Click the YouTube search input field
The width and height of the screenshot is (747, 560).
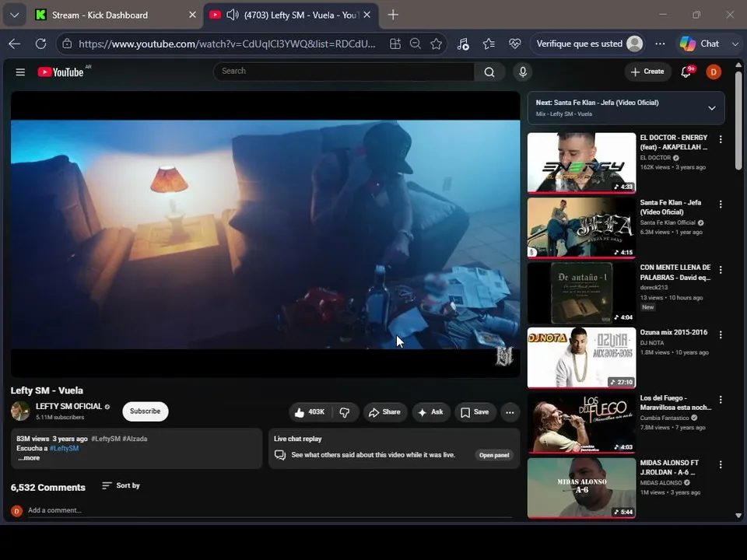(343, 72)
